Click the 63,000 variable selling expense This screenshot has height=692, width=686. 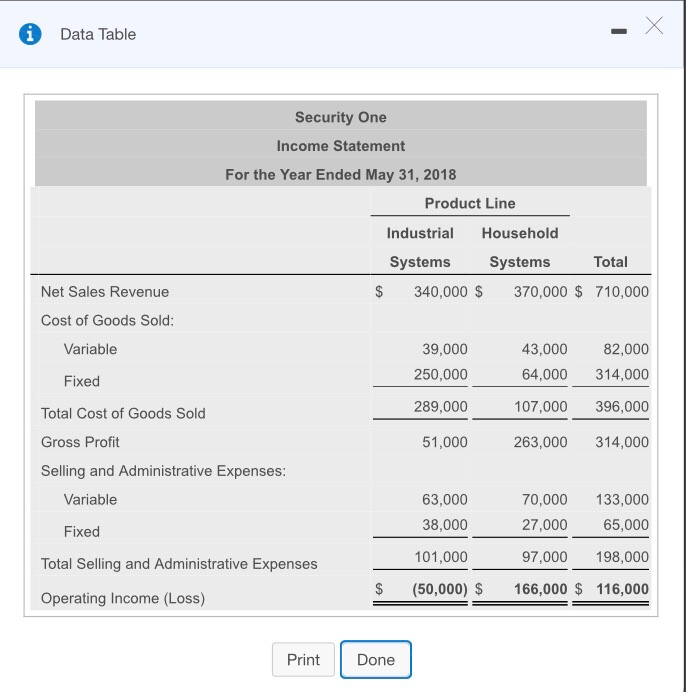(445, 500)
